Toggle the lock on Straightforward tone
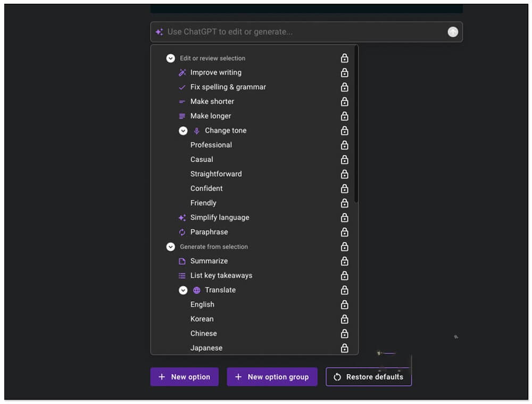The image size is (532, 404). 344,174
